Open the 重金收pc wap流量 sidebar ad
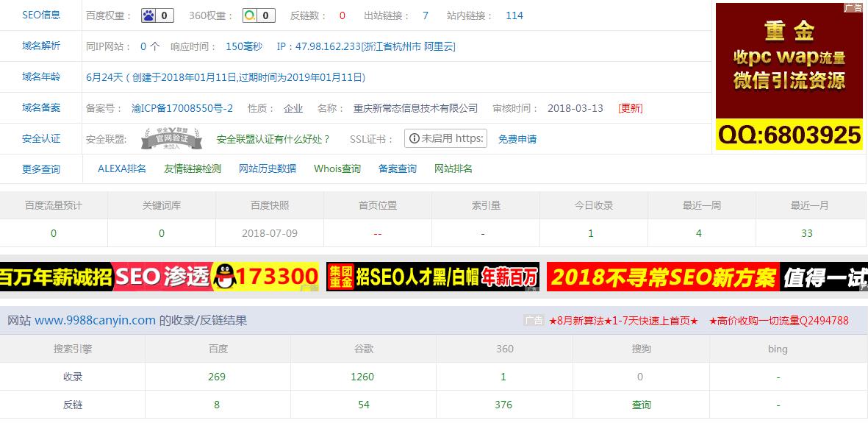Image resolution: width=868 pixels, height=423 pixels. [789, 76]
